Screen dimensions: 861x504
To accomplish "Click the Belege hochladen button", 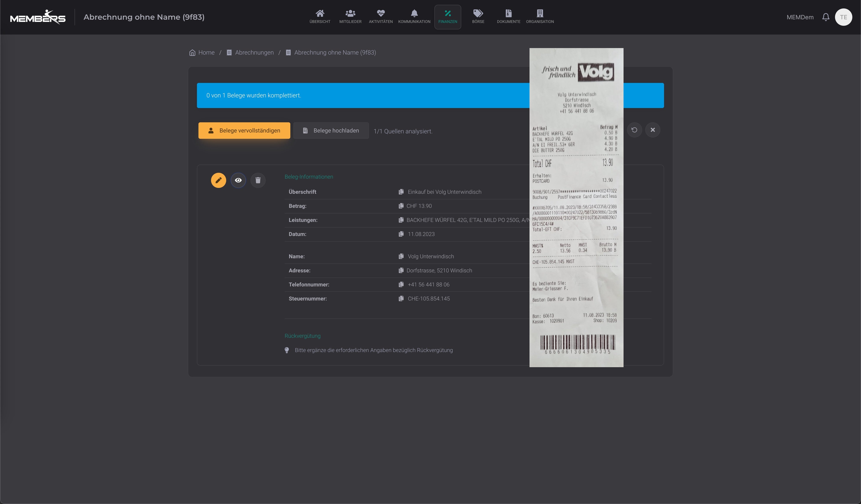I will (330, 131).
